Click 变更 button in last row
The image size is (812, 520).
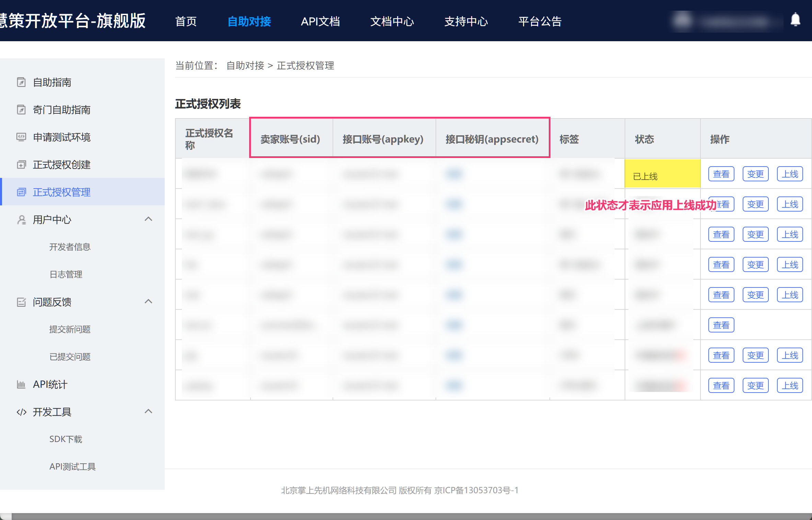coord(755,386)
